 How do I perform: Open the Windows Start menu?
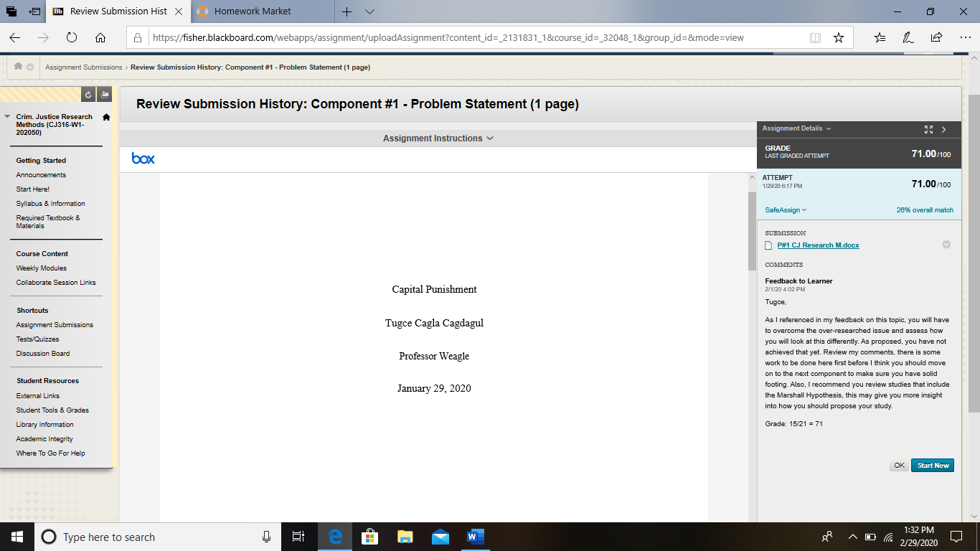[17, 537]
